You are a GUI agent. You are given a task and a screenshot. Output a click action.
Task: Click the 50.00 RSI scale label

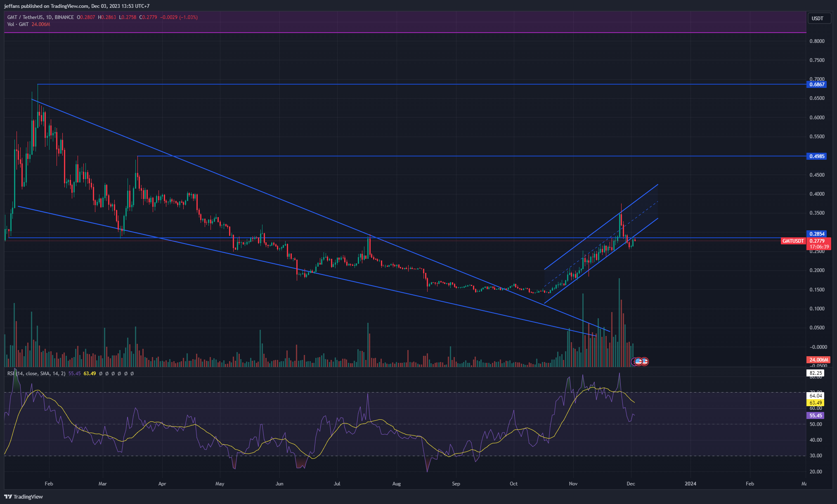816,424
